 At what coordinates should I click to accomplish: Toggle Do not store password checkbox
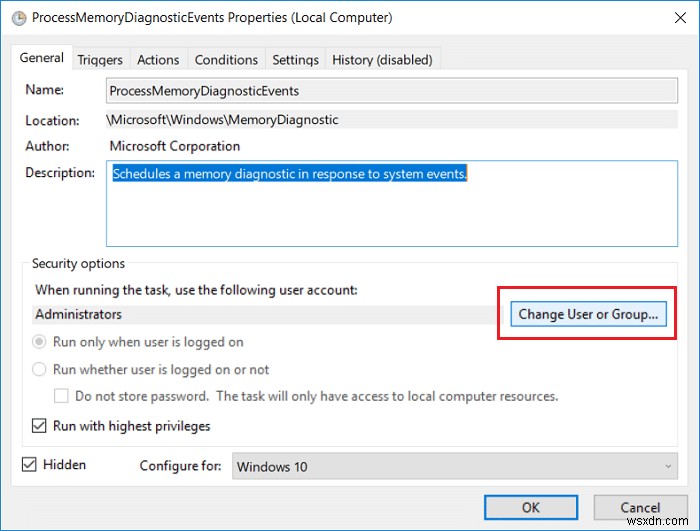61,396
